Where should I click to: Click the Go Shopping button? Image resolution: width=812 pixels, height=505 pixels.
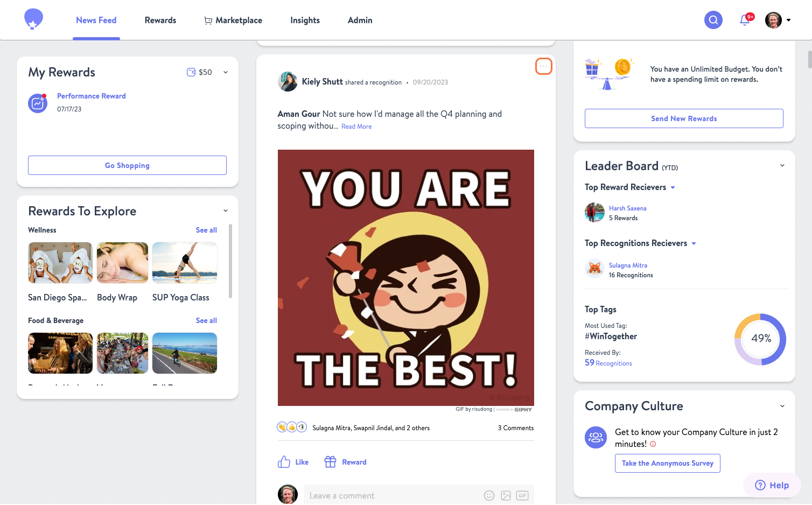click(x=127, y=165)
